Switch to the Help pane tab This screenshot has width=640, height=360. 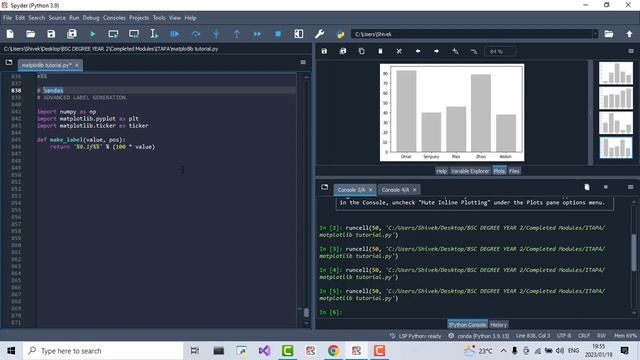point(441,171)
